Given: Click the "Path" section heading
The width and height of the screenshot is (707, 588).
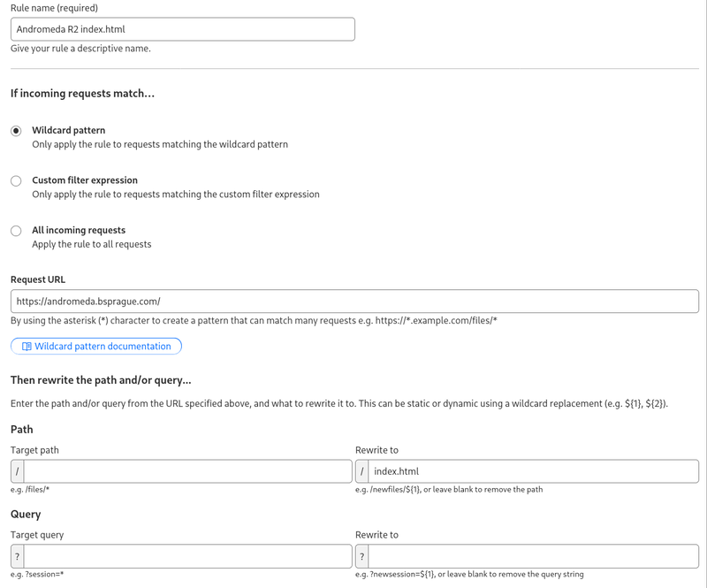Looking at the screenshot, I should 22,429.
